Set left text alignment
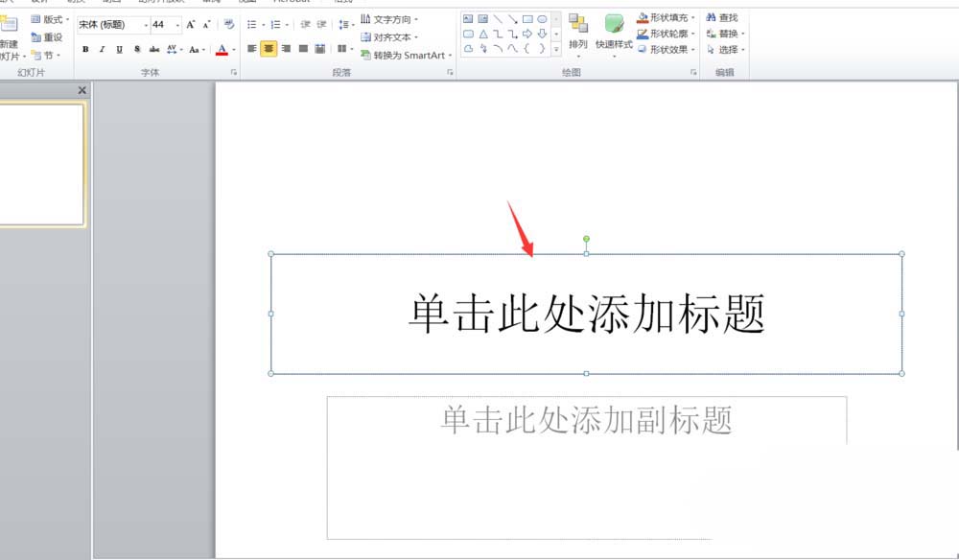 [252, 48]
